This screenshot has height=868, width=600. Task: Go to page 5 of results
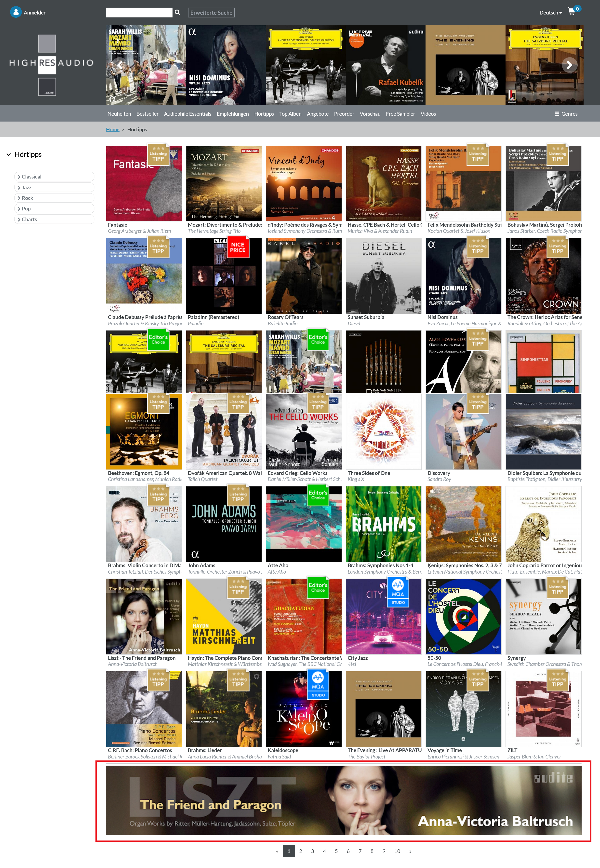point(336,852)
